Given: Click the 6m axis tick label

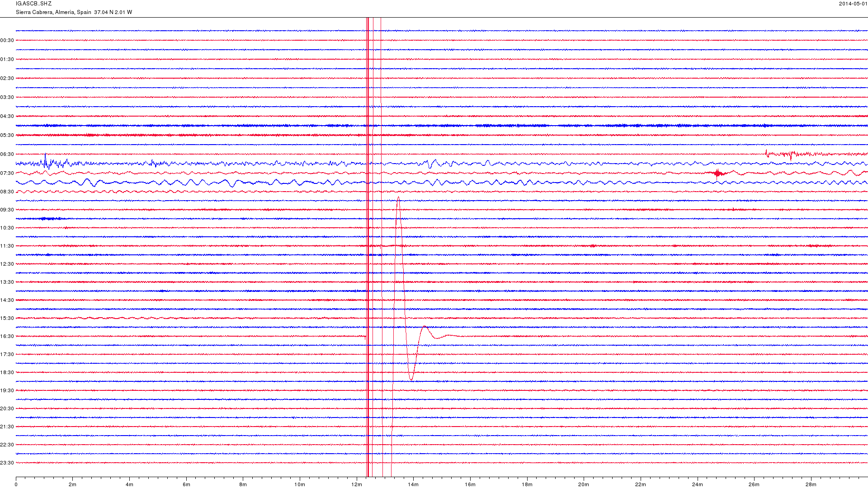Looking at the screenshot, I should coord(186,485).
